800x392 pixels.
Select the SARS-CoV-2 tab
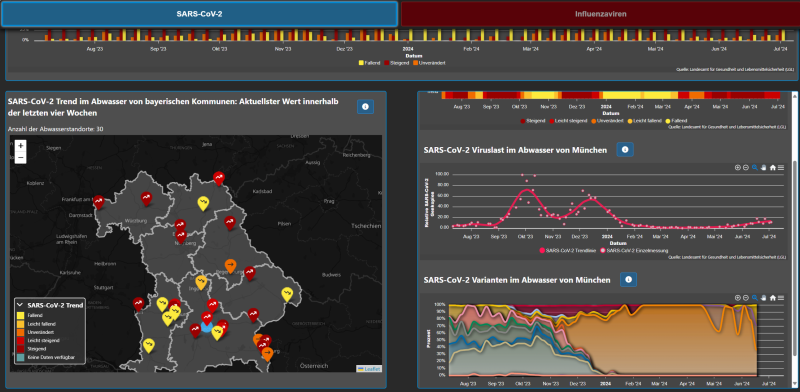(199, 14)
